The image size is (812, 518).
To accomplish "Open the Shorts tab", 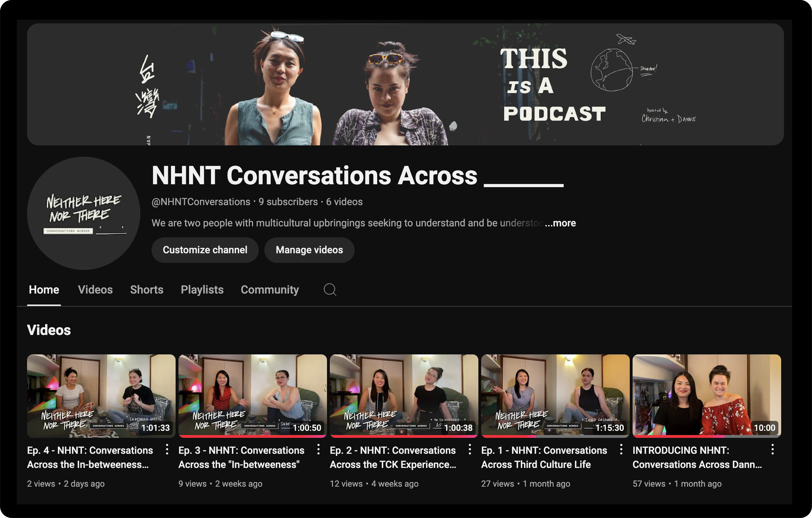I will [147, 290].
